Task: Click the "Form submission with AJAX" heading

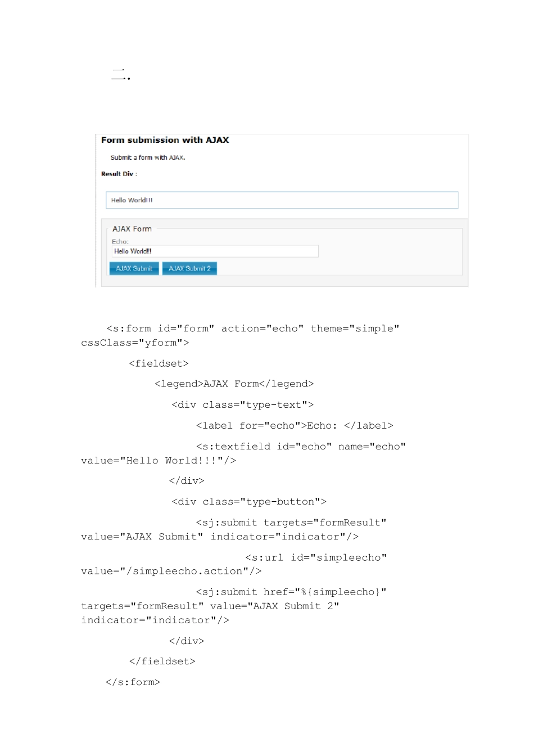Action: click(x=165, y=140)
